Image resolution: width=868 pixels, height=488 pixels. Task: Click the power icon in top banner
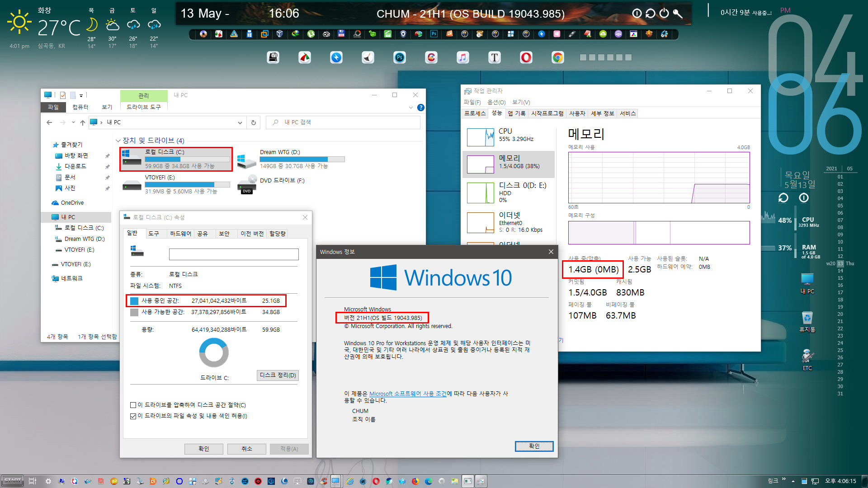(664, 13)
